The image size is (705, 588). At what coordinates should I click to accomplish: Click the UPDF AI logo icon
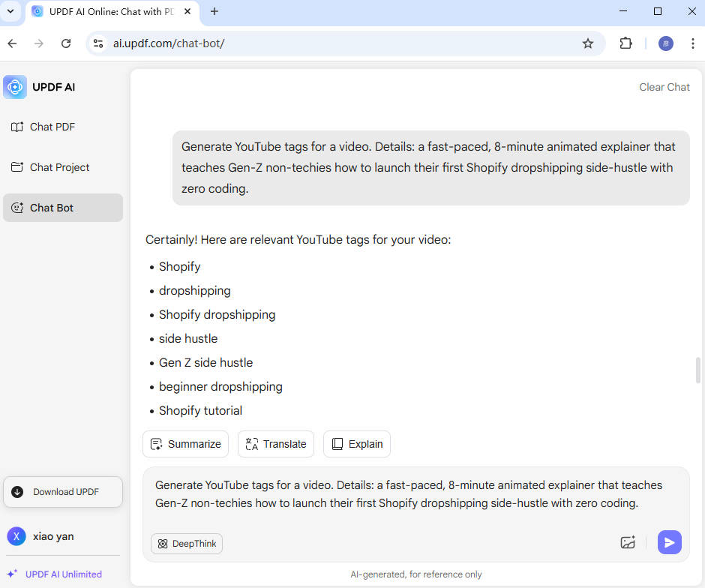point(15,87)
